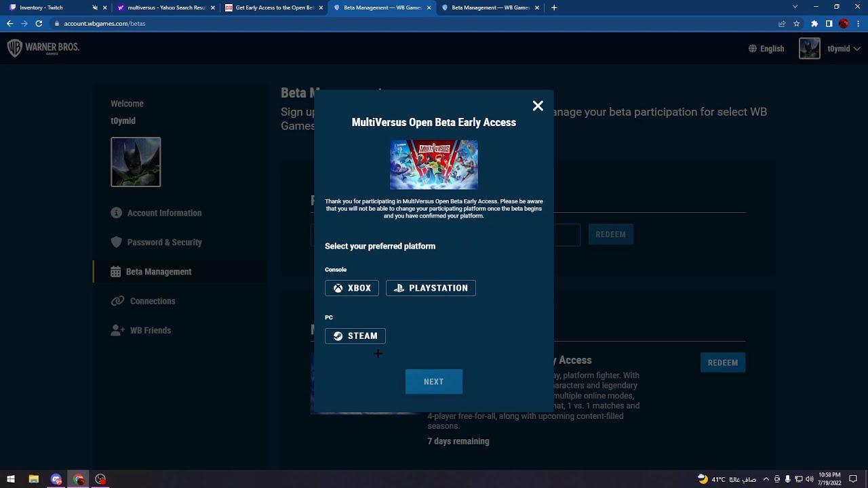Switch to the Yahoo Search multiversus tab
Viewport: 868px width, 488px height.
pos(166,7)
